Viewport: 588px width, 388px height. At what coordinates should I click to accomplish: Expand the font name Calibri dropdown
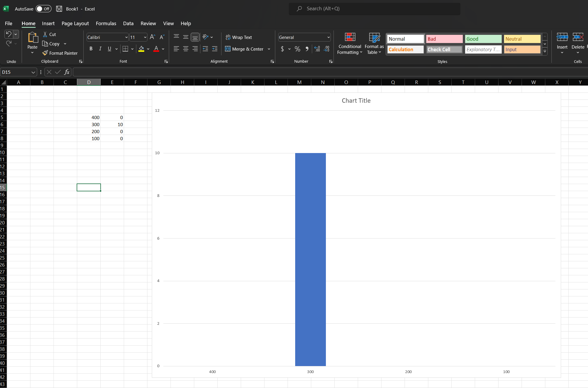click(126, 37)
